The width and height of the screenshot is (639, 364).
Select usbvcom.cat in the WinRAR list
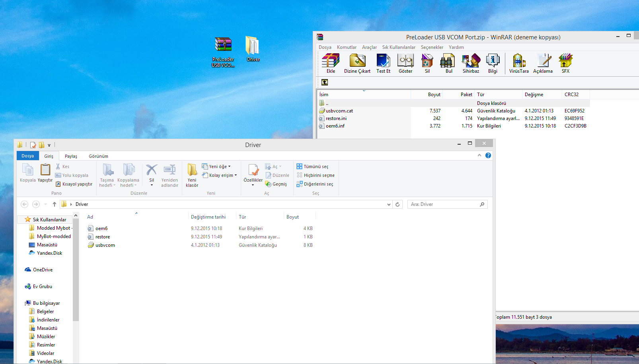pyautogui.click(x=339, y=111)
